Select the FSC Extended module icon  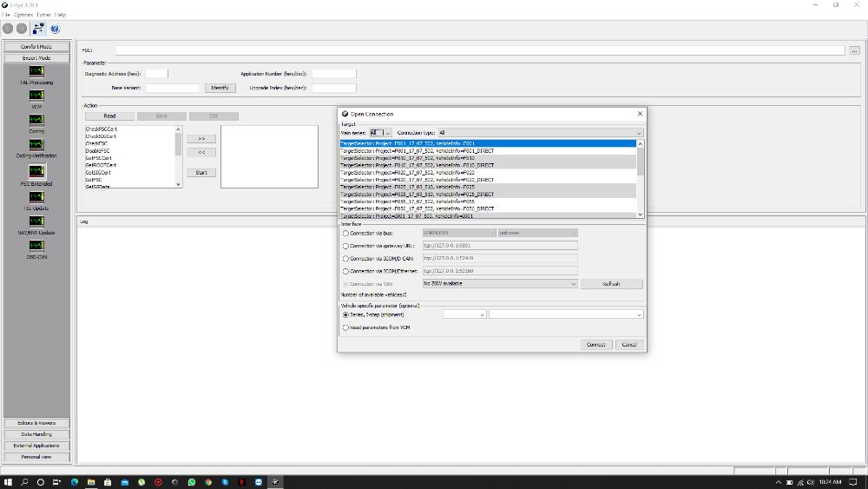click(x=36, y=171)
